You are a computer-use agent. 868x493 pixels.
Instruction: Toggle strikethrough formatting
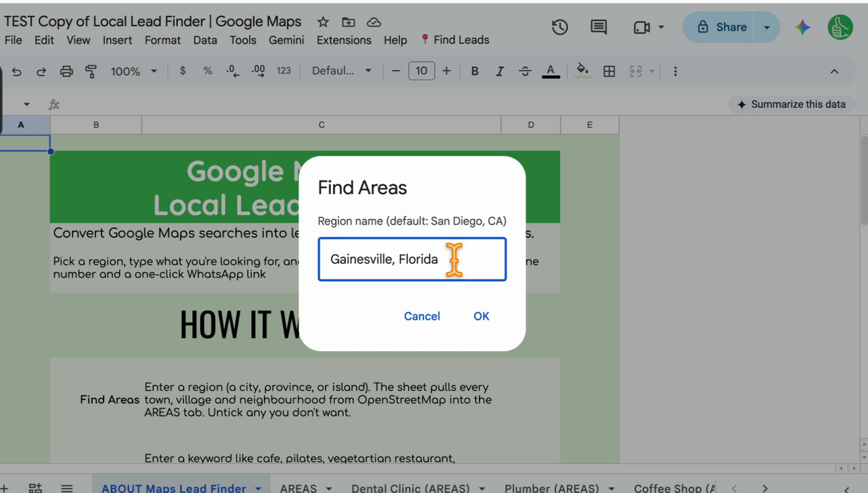click(525, 71)
